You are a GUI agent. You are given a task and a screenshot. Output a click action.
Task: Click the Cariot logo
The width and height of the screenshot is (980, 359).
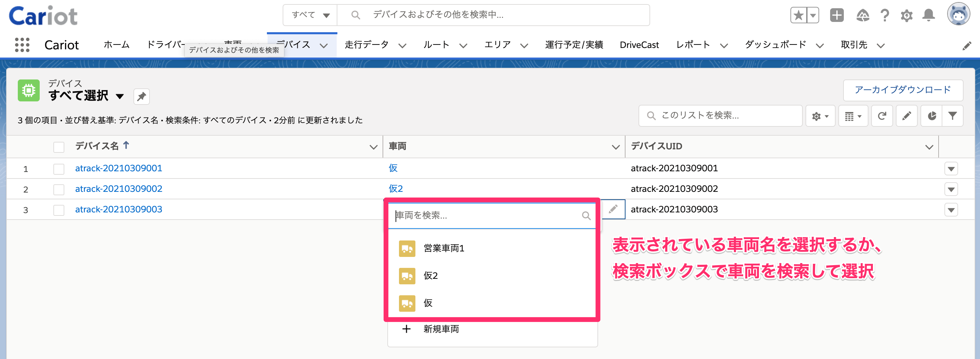[43, 16]
